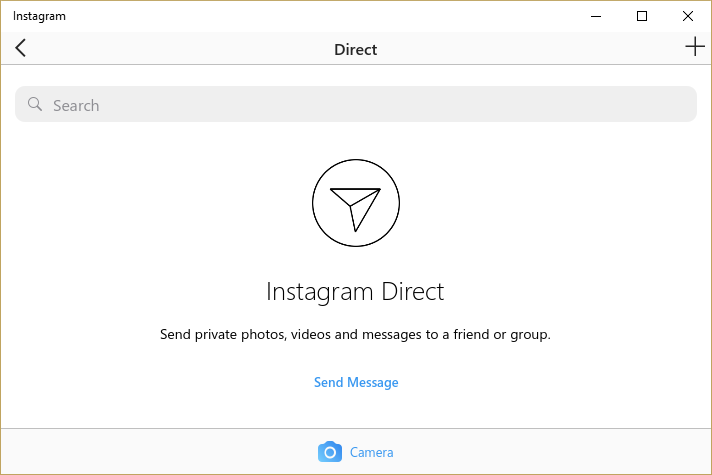The height and width of the screenshot is (475, 712).
Task: Click the magnifying glass search icon
Action: coord(35,104)
